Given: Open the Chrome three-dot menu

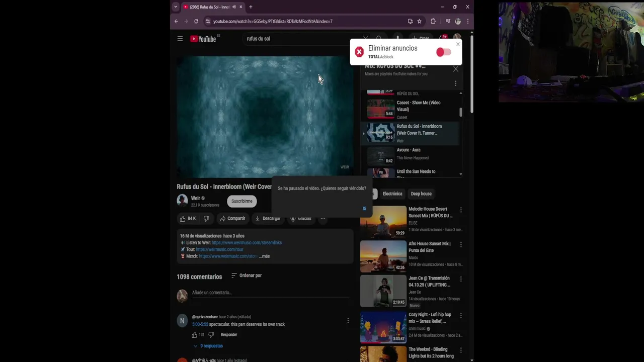Looking at the screenshot, I should (x=468, y=21).
